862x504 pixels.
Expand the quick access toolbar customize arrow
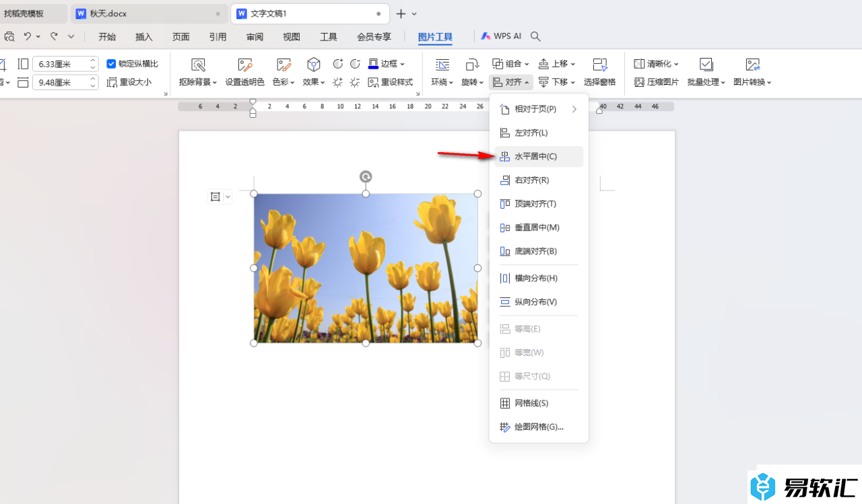point(71,36)
